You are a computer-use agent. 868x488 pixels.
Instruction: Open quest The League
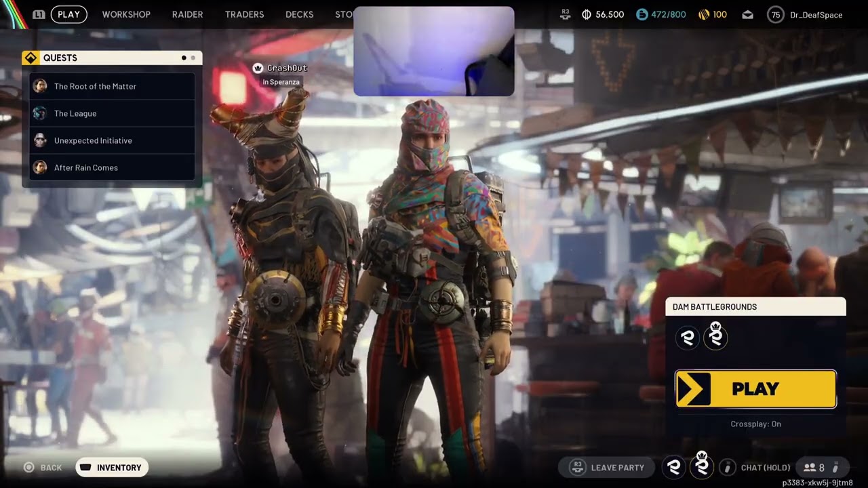tap(113, 113)
